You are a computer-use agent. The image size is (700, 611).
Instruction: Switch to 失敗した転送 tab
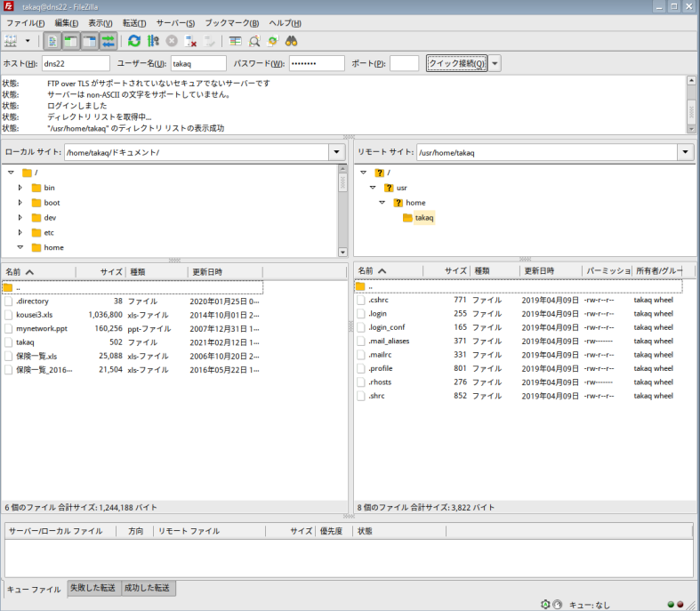point(93,588)
